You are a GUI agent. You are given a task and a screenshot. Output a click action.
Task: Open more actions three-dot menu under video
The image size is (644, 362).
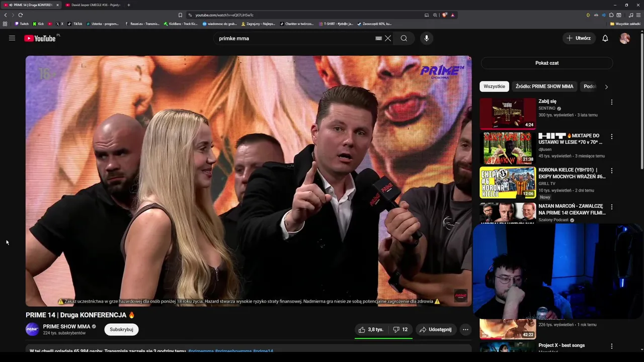[465, 329]
